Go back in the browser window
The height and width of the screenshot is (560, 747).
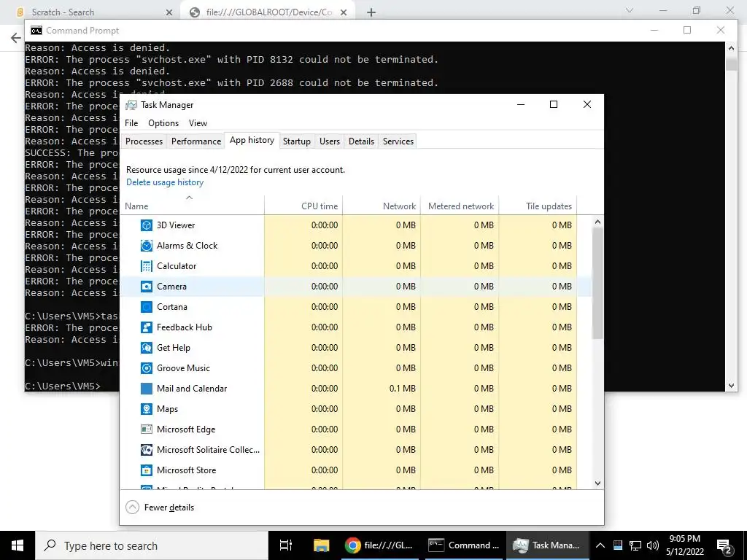[16, 38]
